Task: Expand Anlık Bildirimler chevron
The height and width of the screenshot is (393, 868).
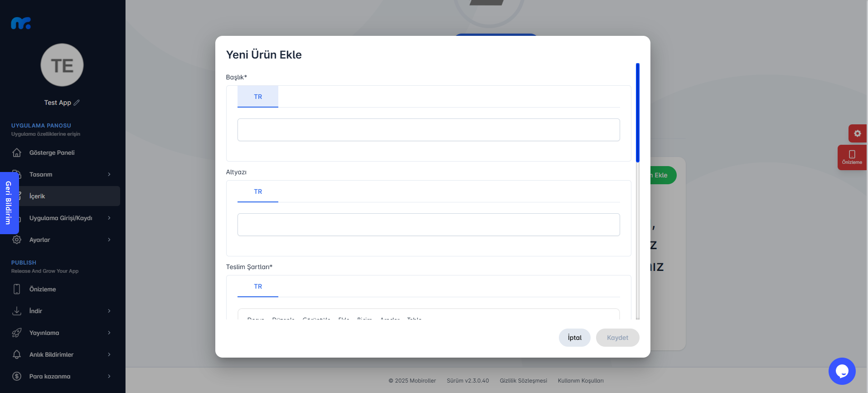Action: pos(109,354)
